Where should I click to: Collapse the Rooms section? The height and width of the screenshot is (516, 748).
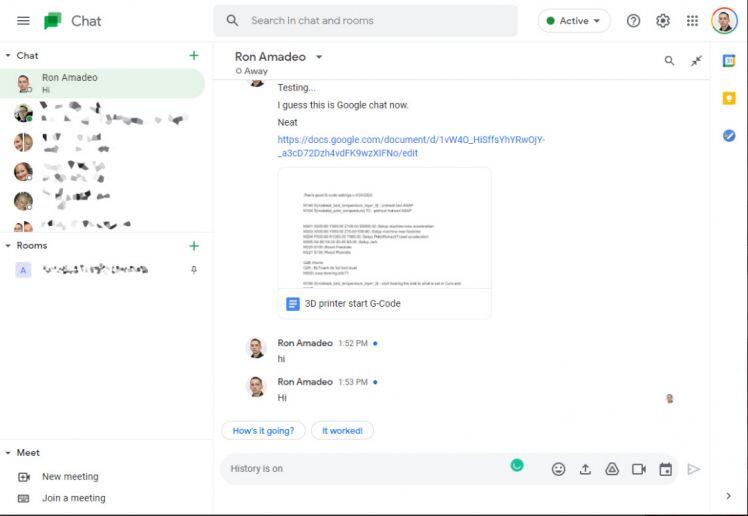pyautogui.click(x=8, y=246)
